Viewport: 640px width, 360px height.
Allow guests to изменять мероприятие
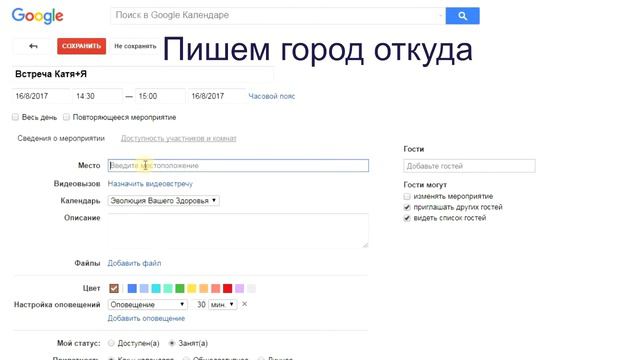coord(407,196)
